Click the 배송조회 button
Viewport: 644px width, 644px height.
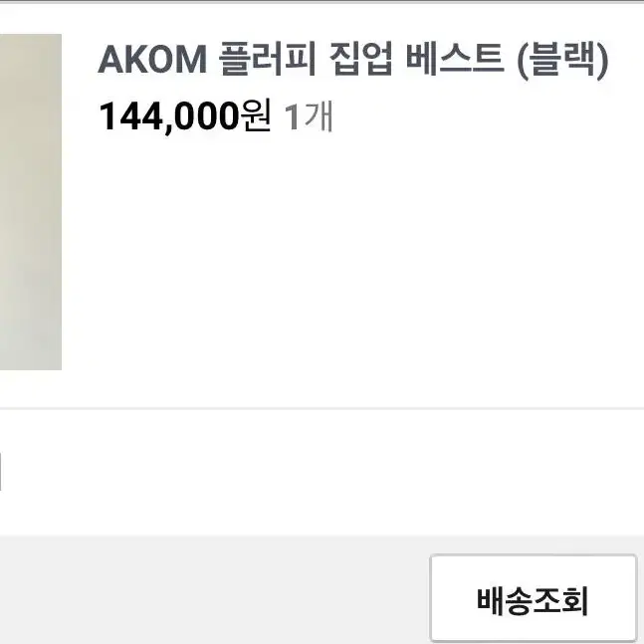(534, 598)
